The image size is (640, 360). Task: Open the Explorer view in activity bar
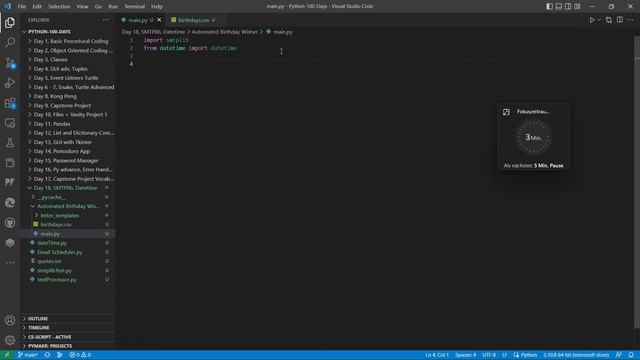click(10, 22)
